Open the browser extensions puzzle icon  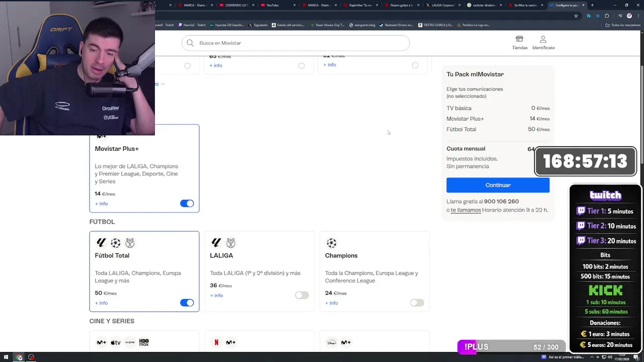point(607,16)
